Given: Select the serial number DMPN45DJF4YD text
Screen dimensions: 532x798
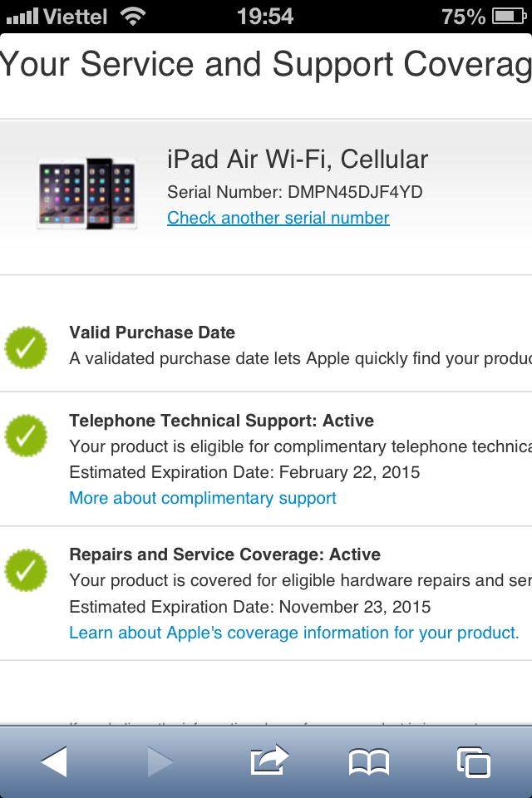Looking at the screenshot, I should coord(355,192).
